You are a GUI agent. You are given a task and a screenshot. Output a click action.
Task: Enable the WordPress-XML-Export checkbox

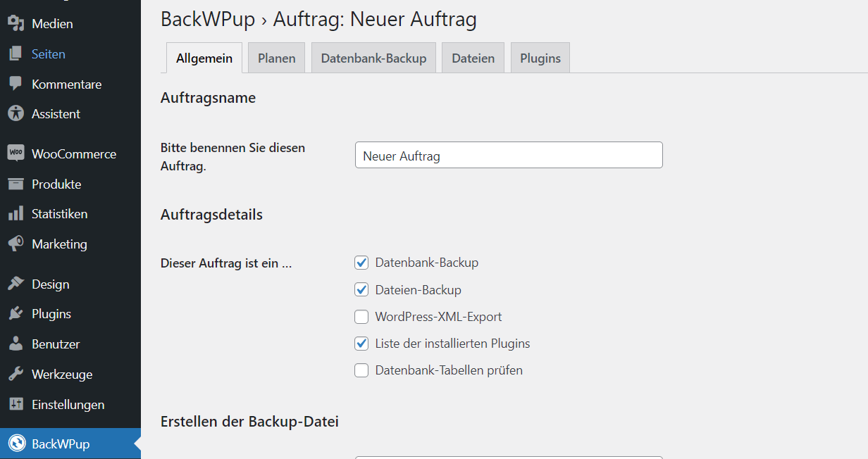[x=361, y=317]
